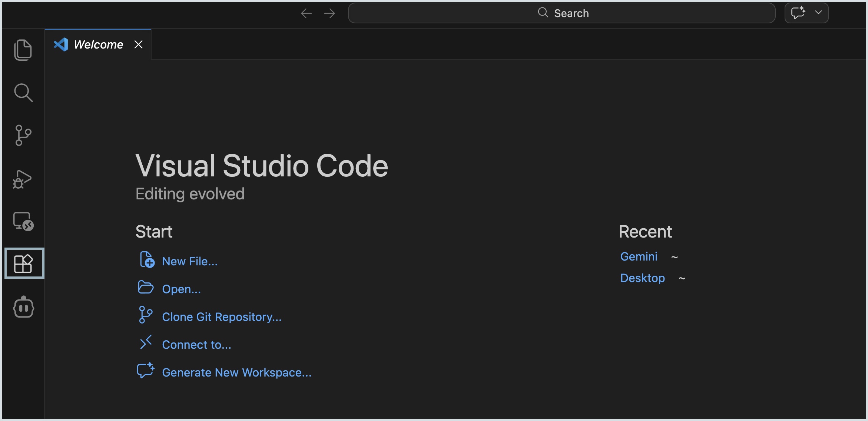Go forward with the right arrow
This screenshot has width=868, height=421.
coord(329,13)
